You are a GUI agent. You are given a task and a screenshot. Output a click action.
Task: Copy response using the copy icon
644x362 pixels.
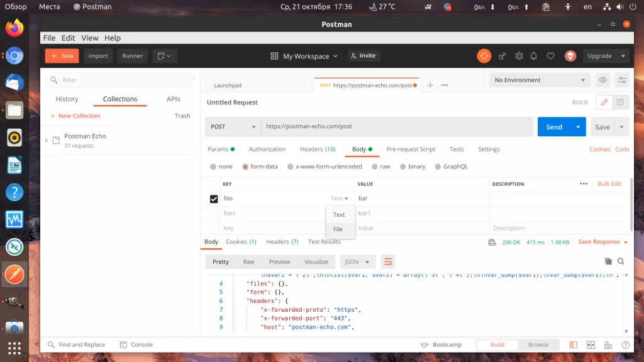tap(608, 261)
